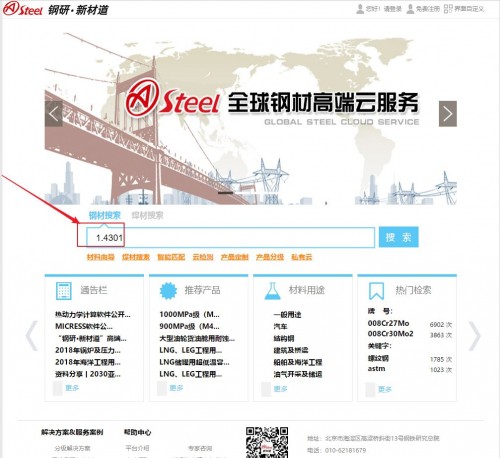Open notice 资料分享 | 2030亚...
This screenshot has height=458, width=500.
(88, 374)
